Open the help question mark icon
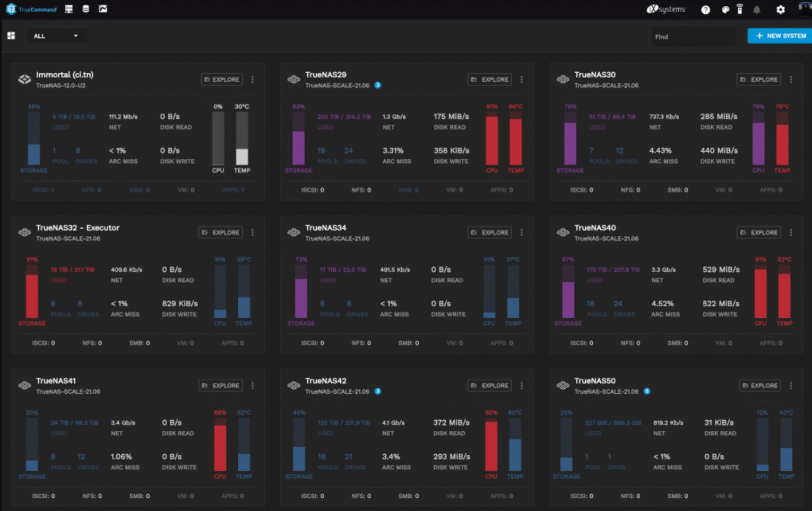Viewport: 812px width, 511px height. coord(705,10)
